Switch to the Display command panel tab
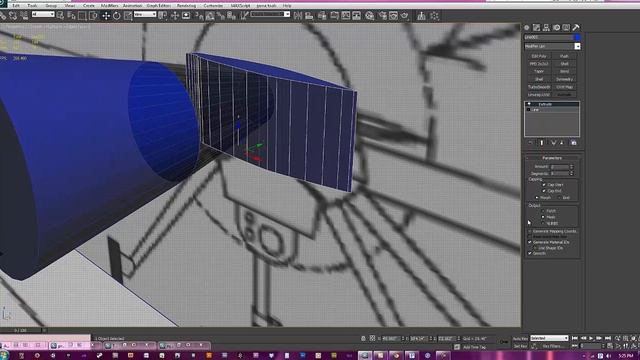The height and width of the screenshot is (360, 640). [566, 28]
